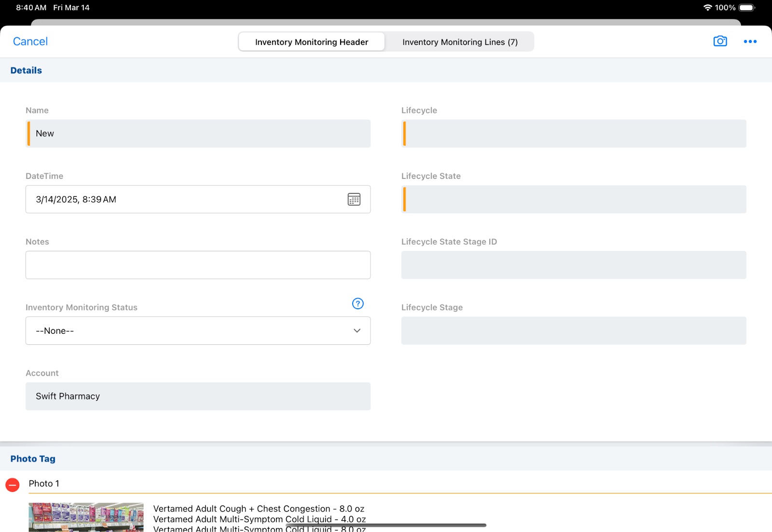Tap the Lifecycle required field
This screenshot has height=532, width=772.
574,134
